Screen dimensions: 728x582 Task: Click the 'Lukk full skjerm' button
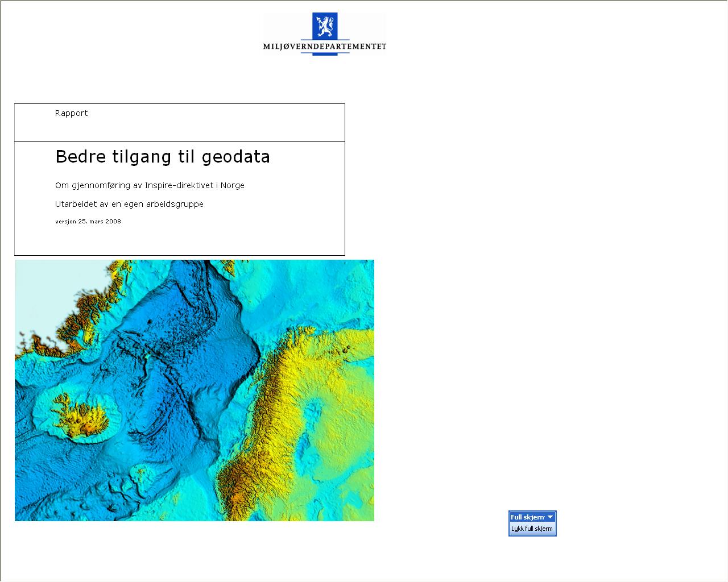click(532, 529)
